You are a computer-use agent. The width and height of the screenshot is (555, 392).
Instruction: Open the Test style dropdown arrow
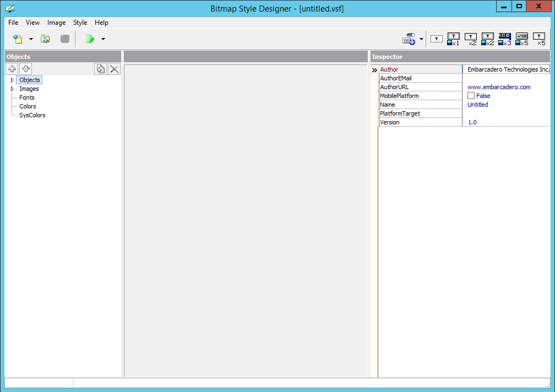point(104,39)
